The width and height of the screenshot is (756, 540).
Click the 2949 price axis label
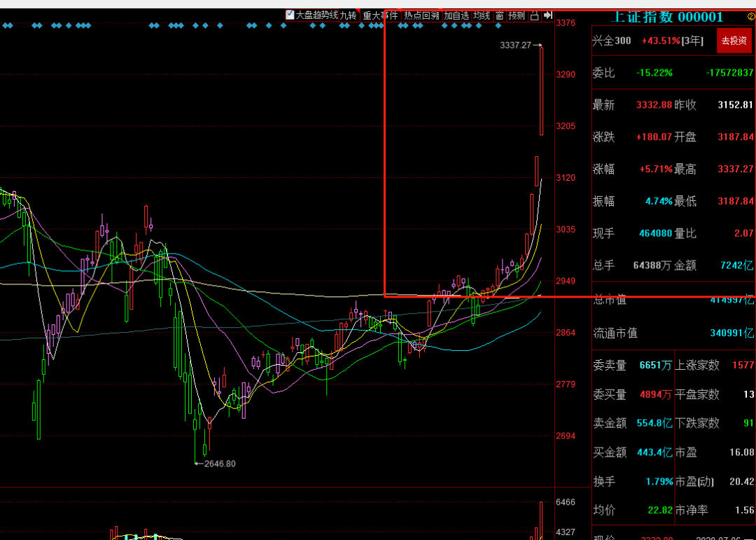click(x=566, y=281)
